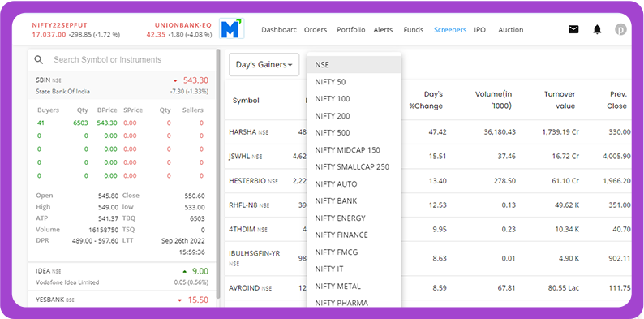Open the HESTERBIO stock row
This screenshot has width=644, height=319.
click(x=428, y=181)
